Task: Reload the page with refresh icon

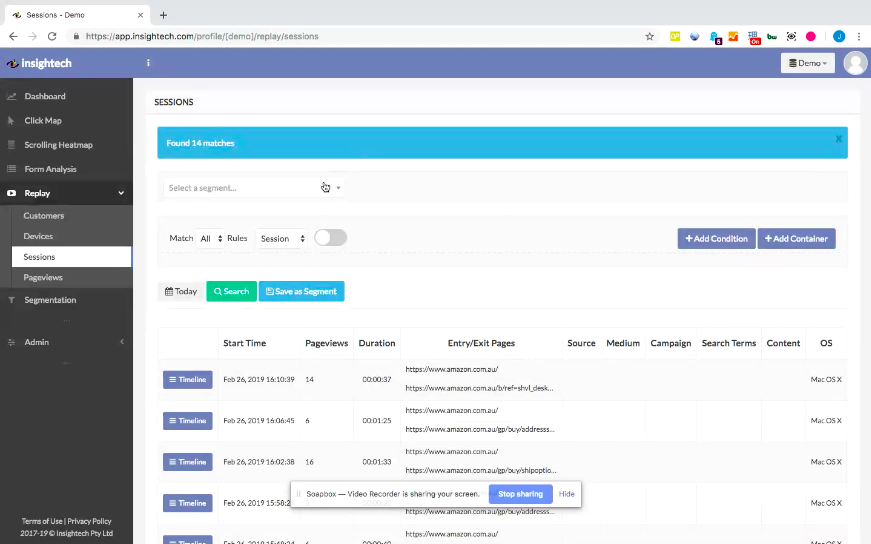Action: pos(52,36)
